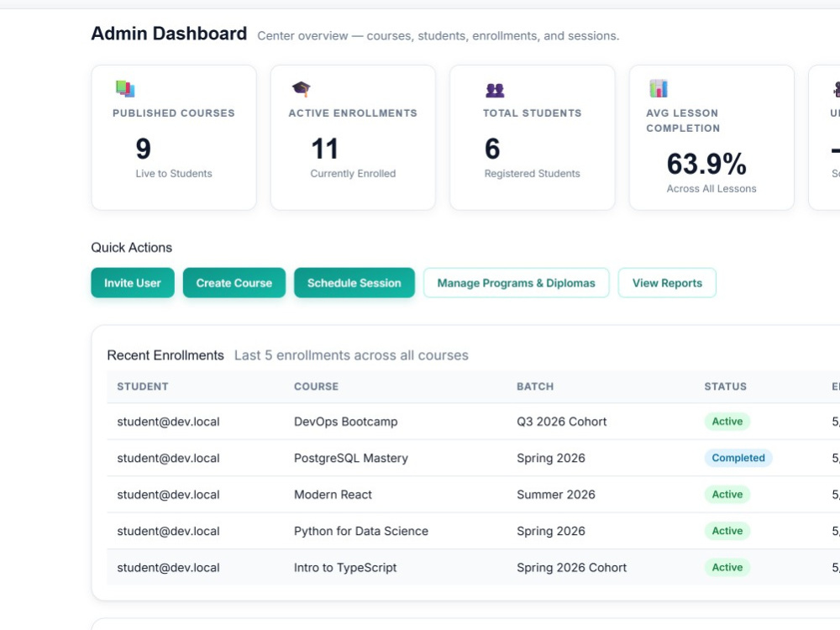This screenshot has height=630, width=840.
Task: Click the Currently Enrolled caption
Action: (x=353, y=174)
